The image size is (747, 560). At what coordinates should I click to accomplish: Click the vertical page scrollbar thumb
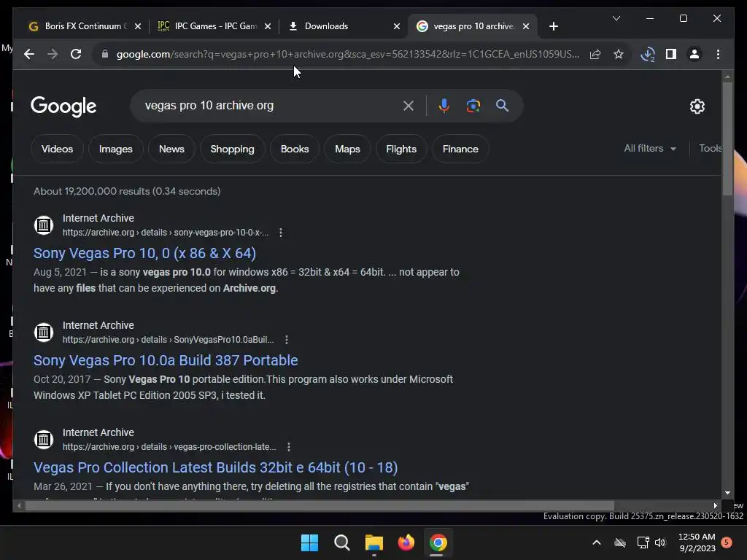(727, 139)
